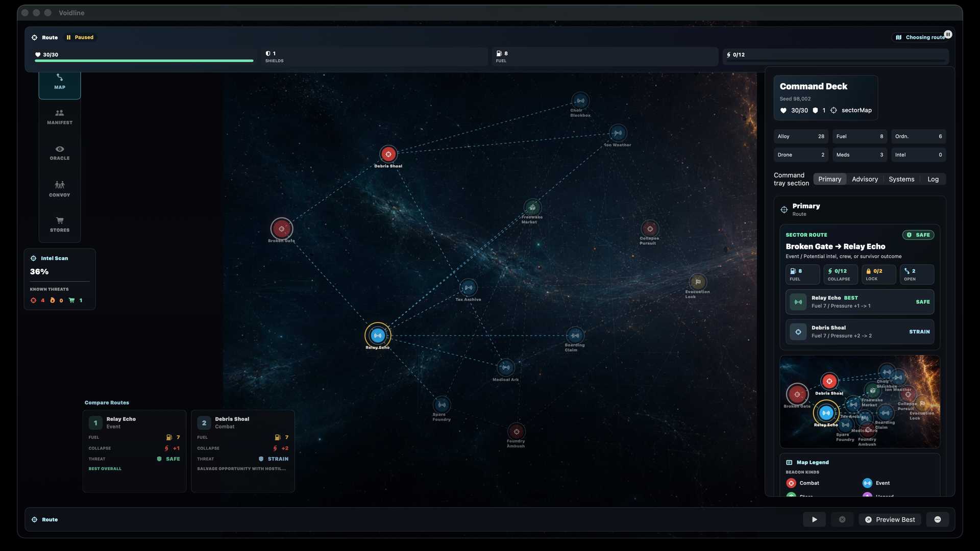Click the hull 30/30 progress bar
The height and width of the screenshot is (551, 980).
click(x=144, y=61)
